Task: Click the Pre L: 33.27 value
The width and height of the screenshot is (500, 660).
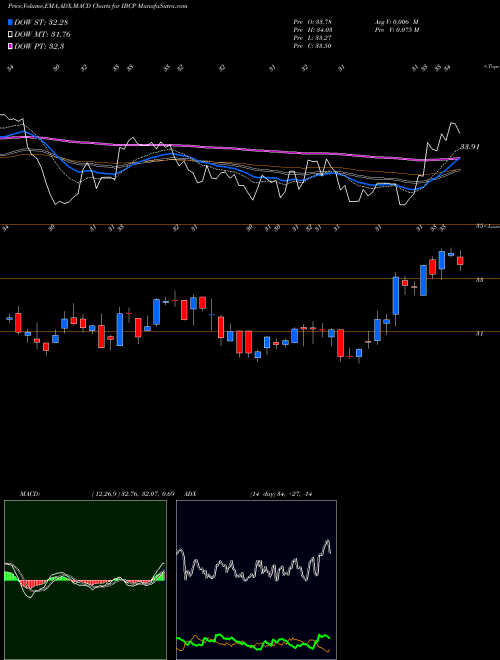Action: point(313,38)
